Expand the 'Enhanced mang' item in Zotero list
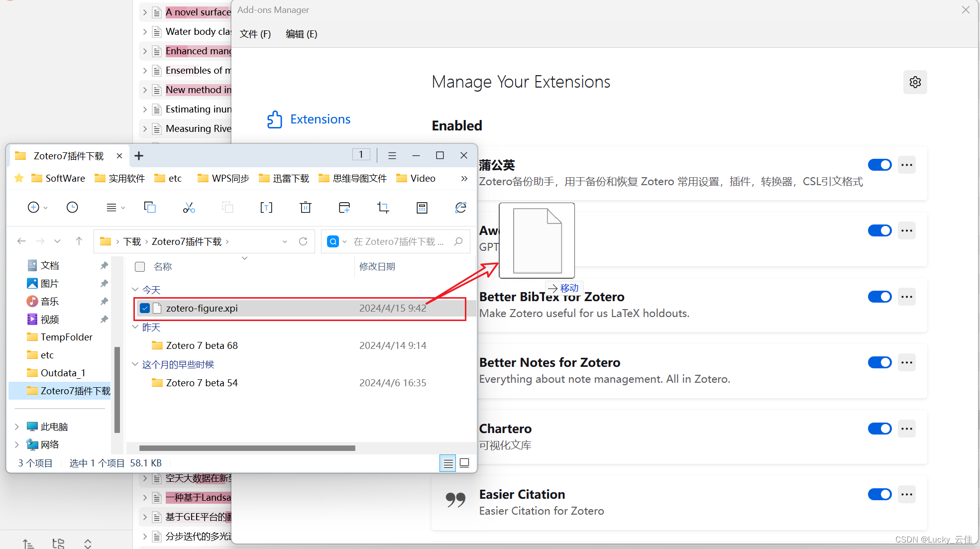Screen dimensions: 980x549 tap(145, 51)
